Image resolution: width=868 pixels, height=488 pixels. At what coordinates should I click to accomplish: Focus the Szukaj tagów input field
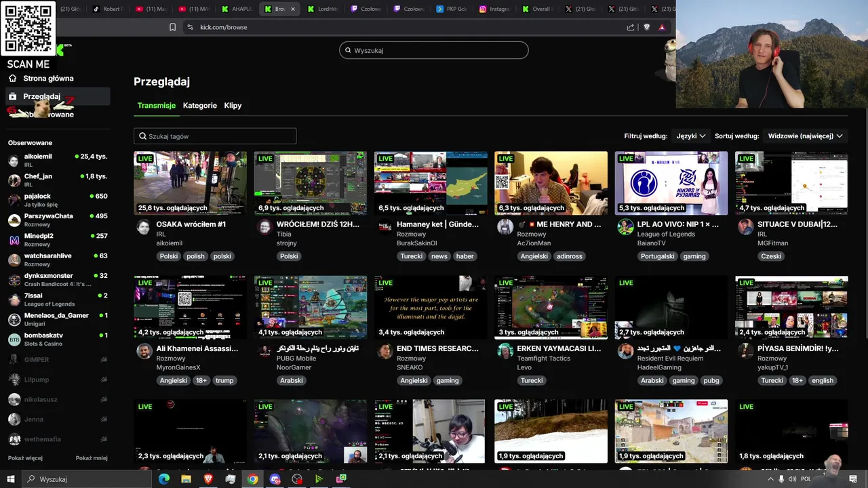click(215, 136)
